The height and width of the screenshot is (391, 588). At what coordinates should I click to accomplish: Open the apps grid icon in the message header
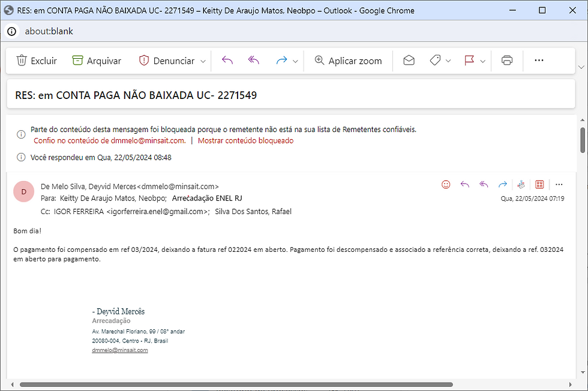(539, 185)
